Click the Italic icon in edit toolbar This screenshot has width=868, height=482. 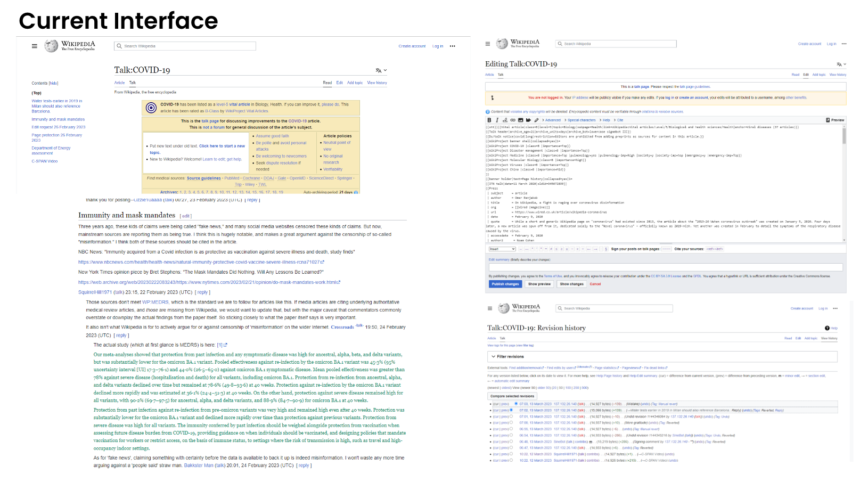click(x=497, y=120)
